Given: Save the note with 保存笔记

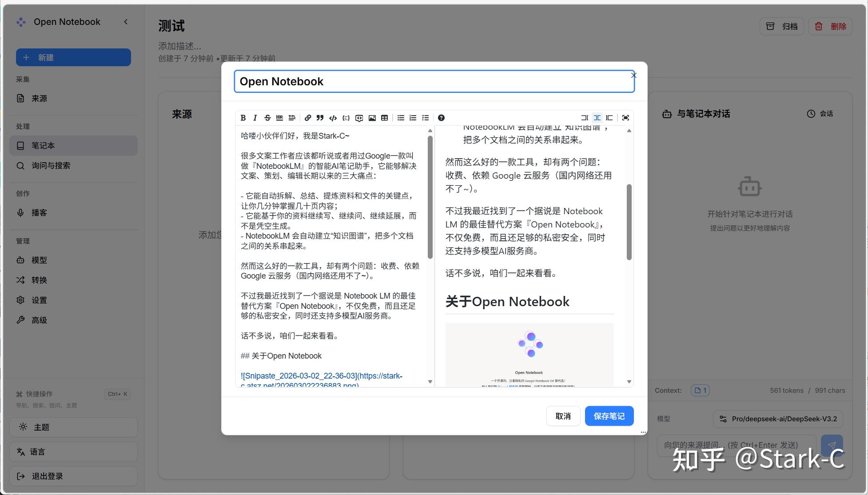Looking at the screenshot, I should [x=609, y=416].
